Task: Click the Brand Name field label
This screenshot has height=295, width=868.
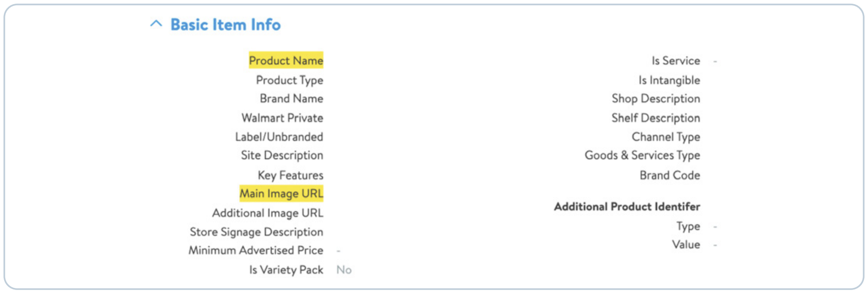Action: (291, 99)
